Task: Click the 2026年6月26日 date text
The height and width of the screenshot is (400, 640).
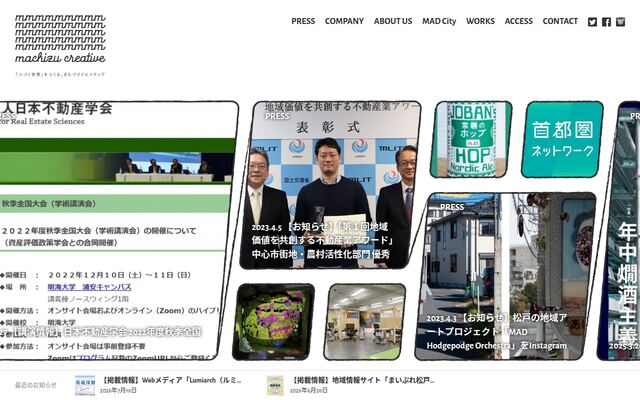Action: [309, 391]
